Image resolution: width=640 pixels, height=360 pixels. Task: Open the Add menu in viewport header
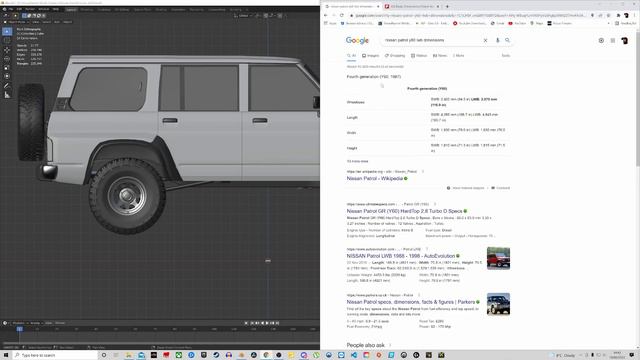click(57, 22)
